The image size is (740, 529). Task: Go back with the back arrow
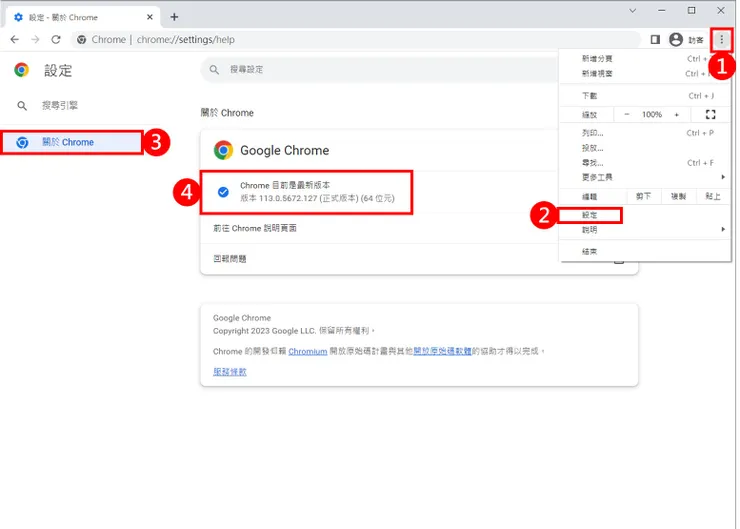click(15, 40)
